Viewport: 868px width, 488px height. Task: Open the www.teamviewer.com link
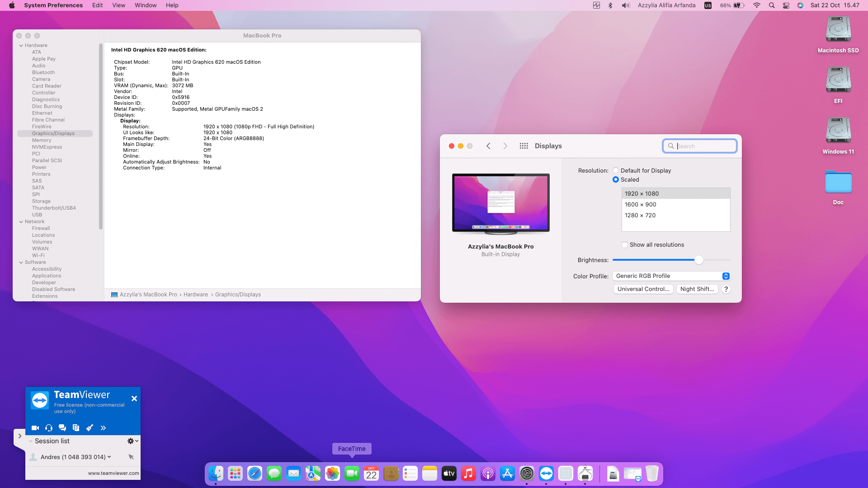(113, 473)
